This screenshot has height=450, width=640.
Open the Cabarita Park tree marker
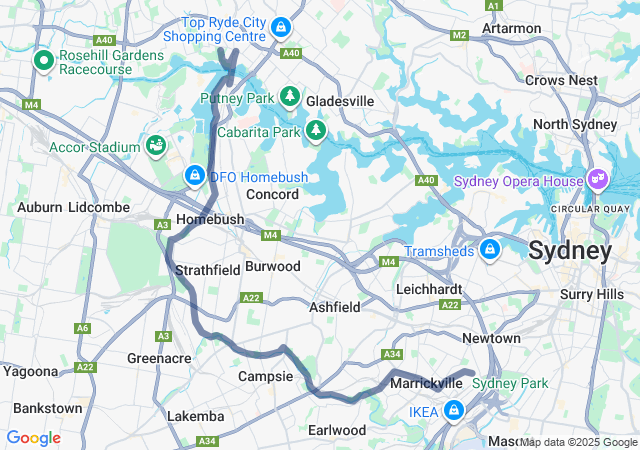click(x=316, y=131)
